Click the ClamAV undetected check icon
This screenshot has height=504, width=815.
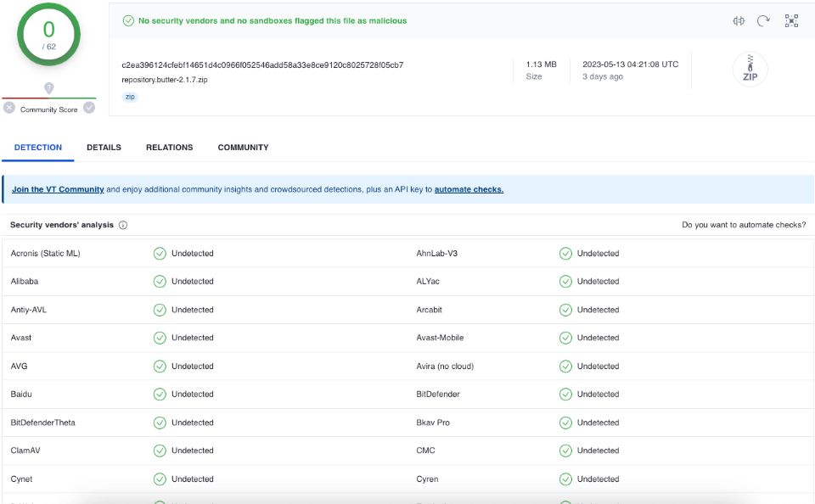[x=160, y=451]
